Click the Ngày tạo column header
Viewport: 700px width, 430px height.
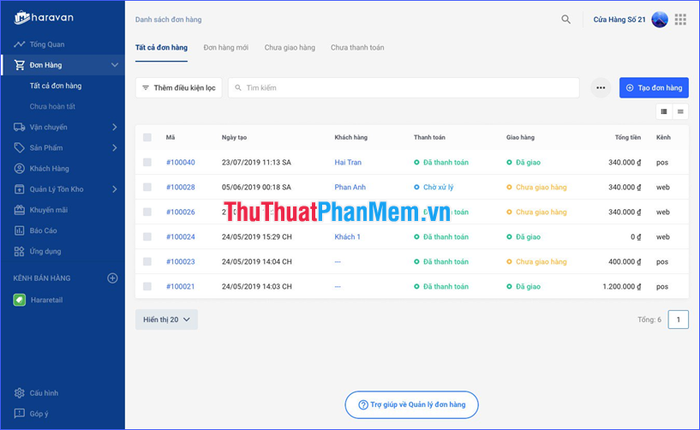[234, 137]
